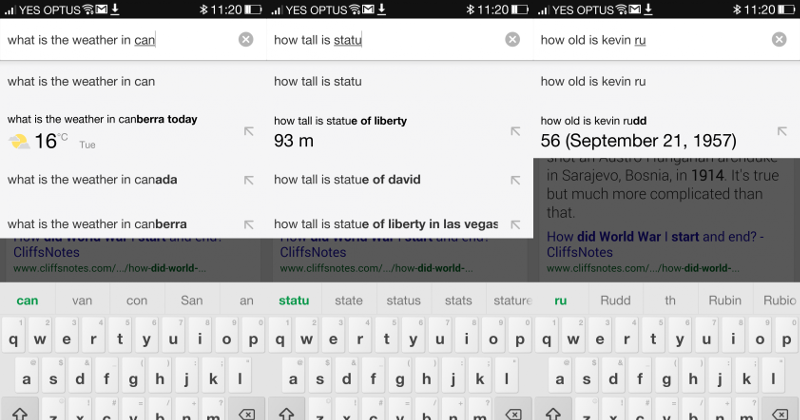Tap fill-in arrow next to "weather in canada"
Viewport: 800px width, 420px height.
tap(248, 180)
